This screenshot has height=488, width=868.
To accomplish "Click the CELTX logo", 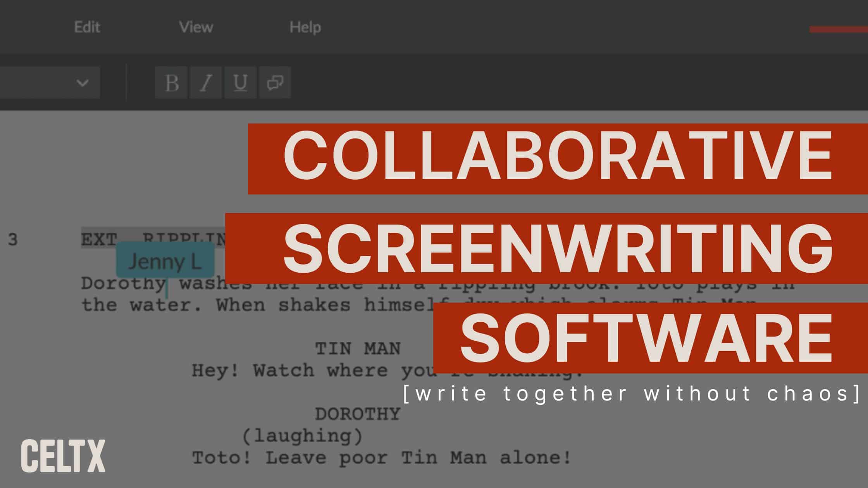I will (63, 456).
